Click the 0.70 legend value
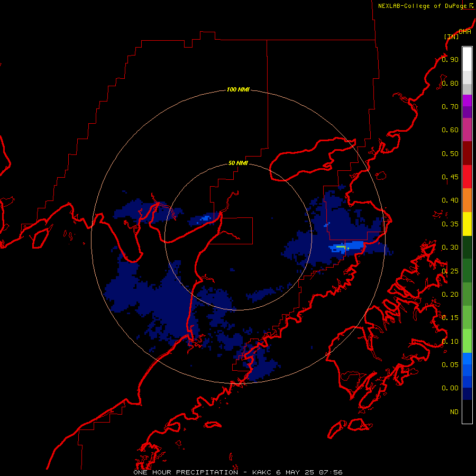 click(x=450, y=106)
